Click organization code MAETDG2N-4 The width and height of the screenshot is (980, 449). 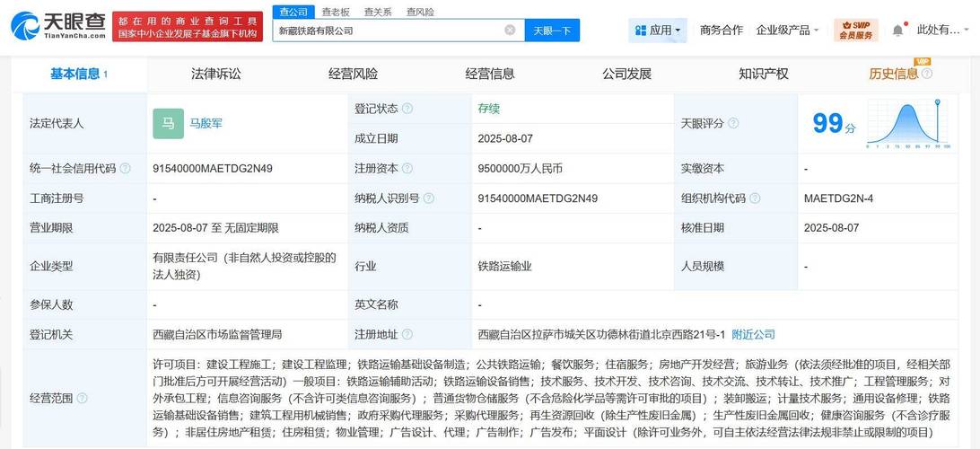839,198
